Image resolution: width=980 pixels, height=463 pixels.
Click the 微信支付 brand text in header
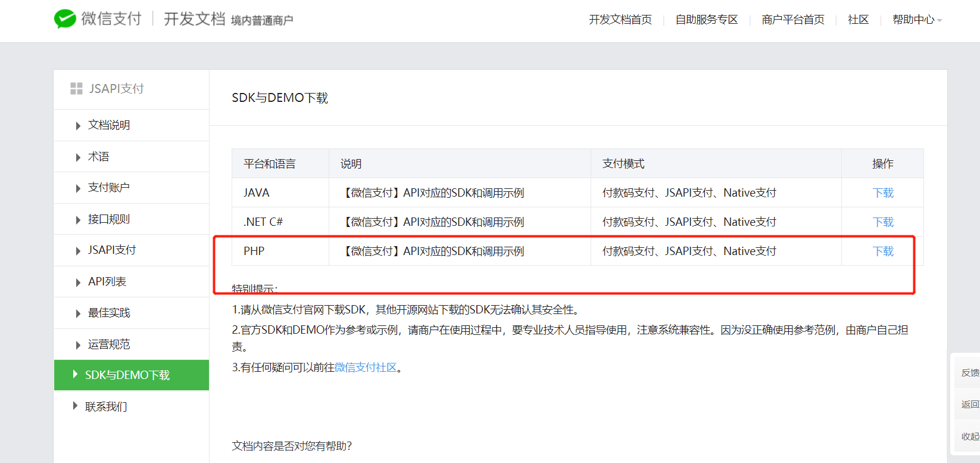pyautogui.click(x=111, y=19)
